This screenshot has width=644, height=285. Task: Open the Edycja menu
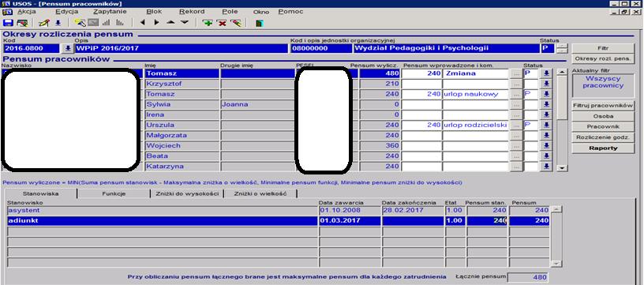tap(66, 12)
